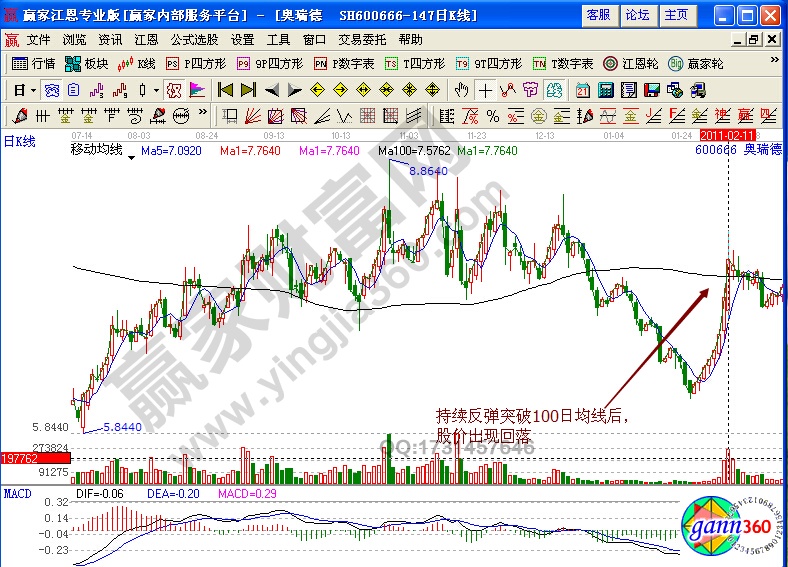
Task: Toggle the crosshair cursor mode
Action: click(x=485, y=89)
